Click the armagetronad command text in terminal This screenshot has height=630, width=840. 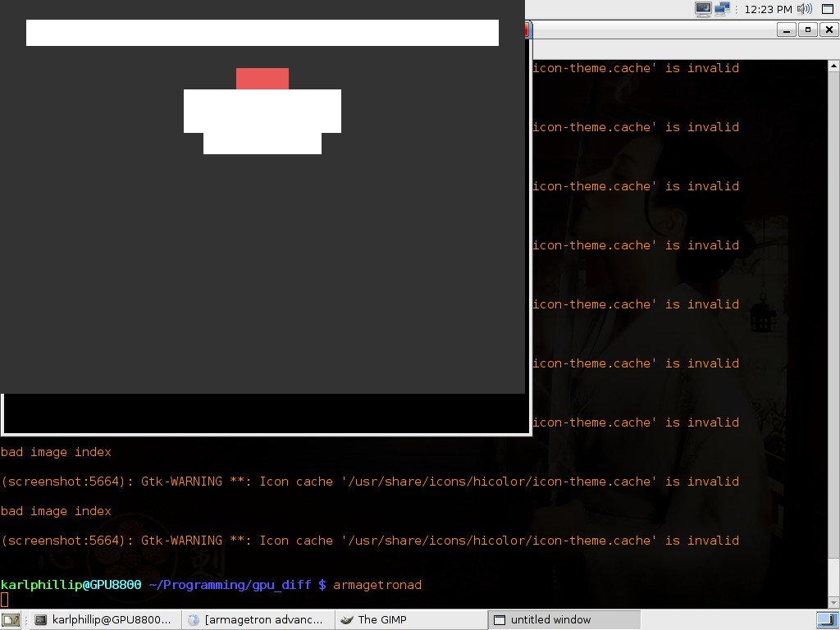click(x=377, y=585)
